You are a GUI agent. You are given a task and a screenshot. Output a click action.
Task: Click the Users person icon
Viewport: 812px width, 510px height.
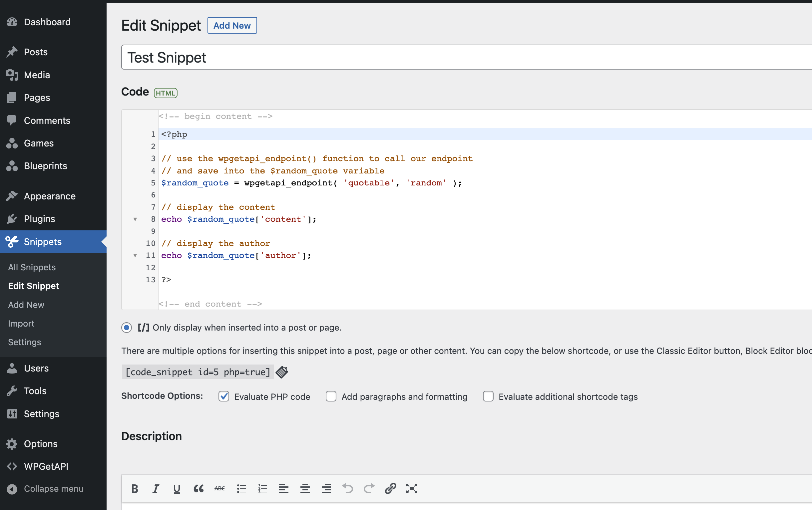coord(12,369)
